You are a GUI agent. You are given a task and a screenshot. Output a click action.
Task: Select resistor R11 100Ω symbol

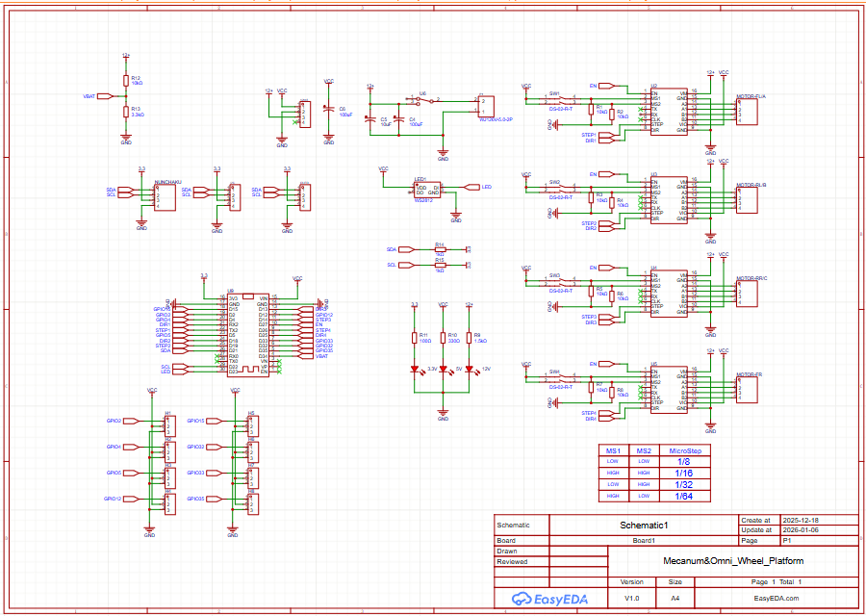[415, 338]
